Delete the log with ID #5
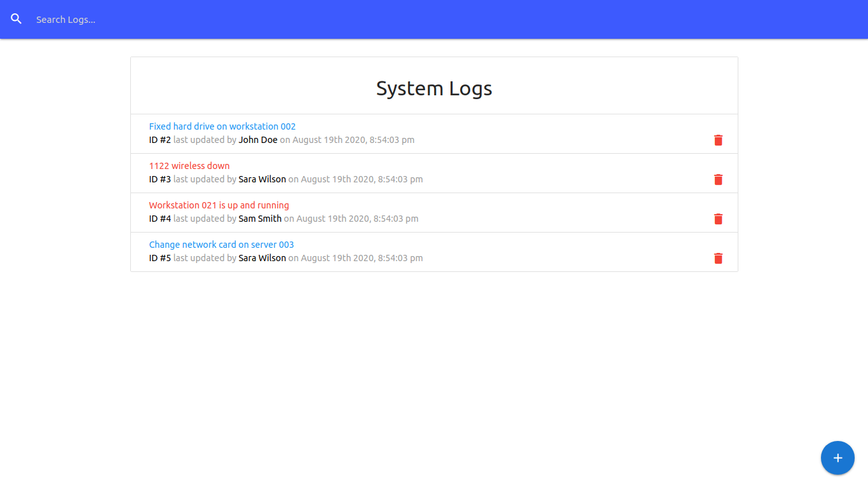This screenshot has height=488, width=868. tap(718, 259)
